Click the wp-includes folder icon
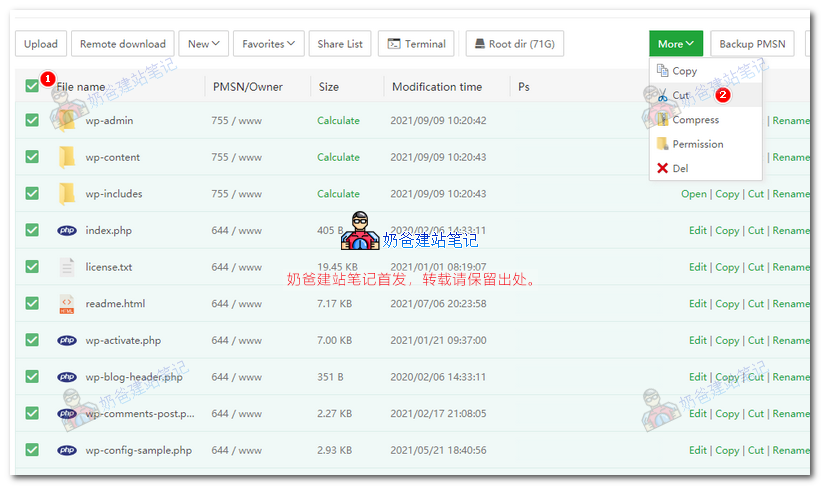Viewport: 821px width, 486px height. (x=66, y=194)
